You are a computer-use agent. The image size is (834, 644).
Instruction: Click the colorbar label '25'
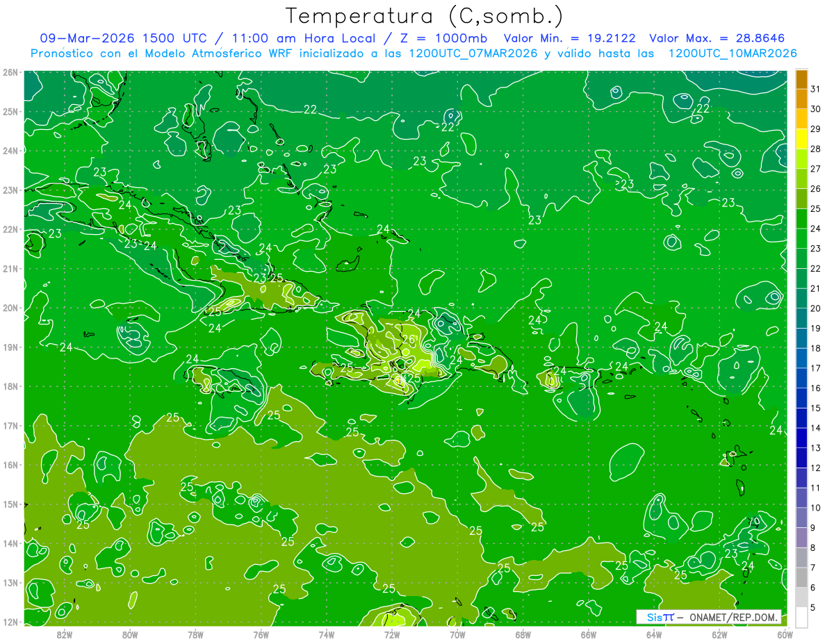click(816, 208)
